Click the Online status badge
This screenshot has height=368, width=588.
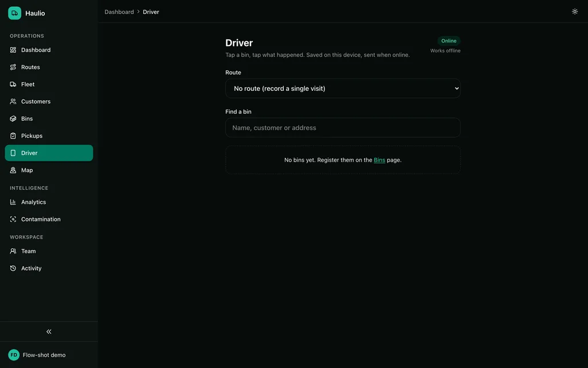point(449,41)
